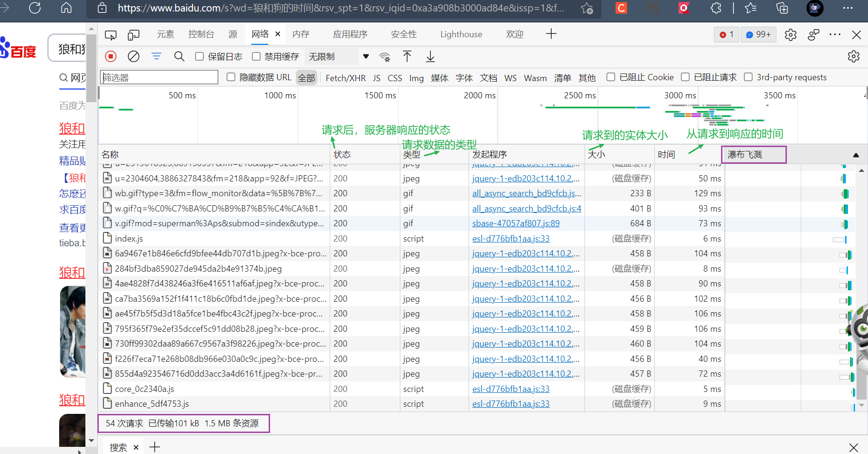Add a new drawer tab plus icon
Screen dimensions: 868x454
click(x=155, y=447)
